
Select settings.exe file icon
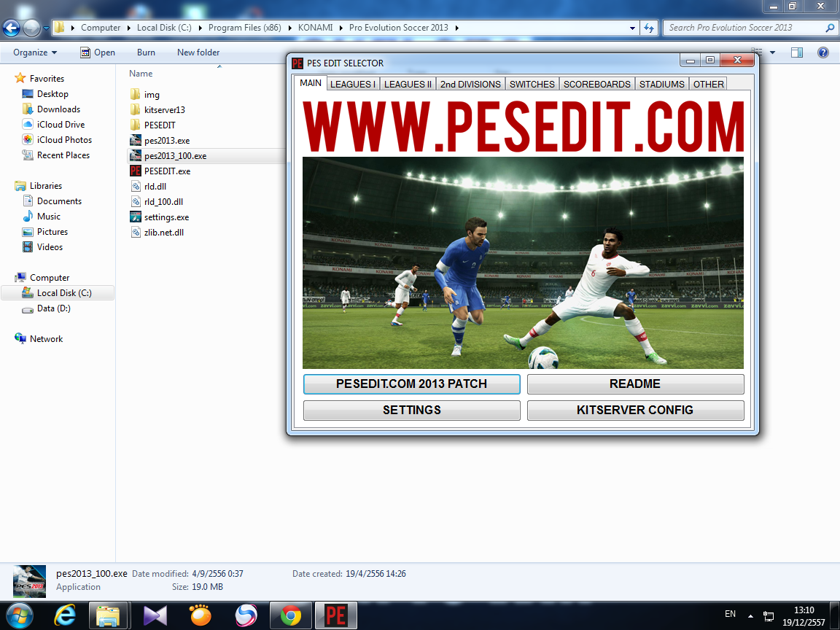pyautogui.click(x=135, y=217)
